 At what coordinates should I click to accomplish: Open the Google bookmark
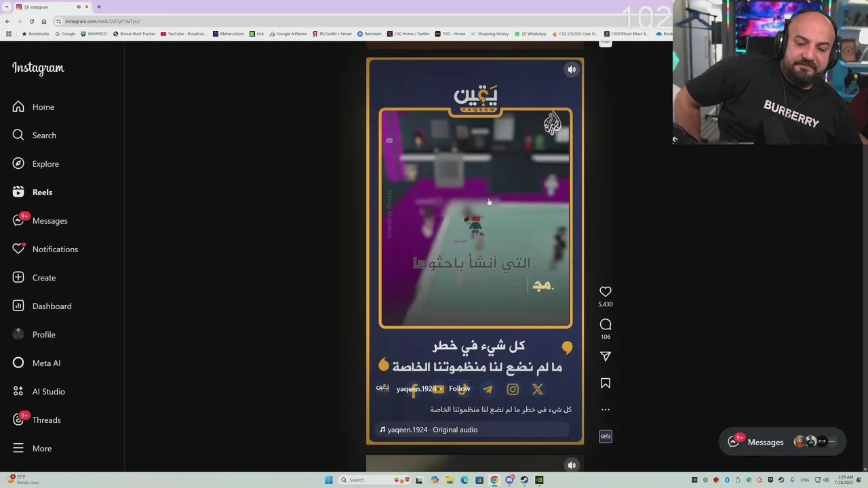click(x=65, y=34)
